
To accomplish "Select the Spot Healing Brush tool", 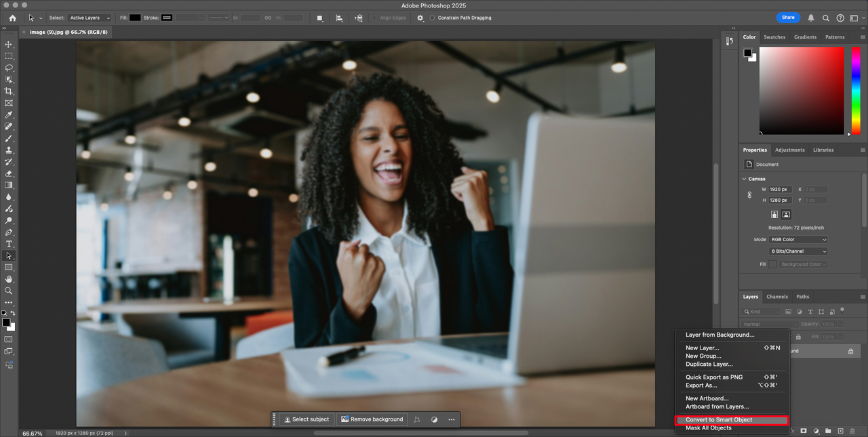I will click(x=9, y=127).
